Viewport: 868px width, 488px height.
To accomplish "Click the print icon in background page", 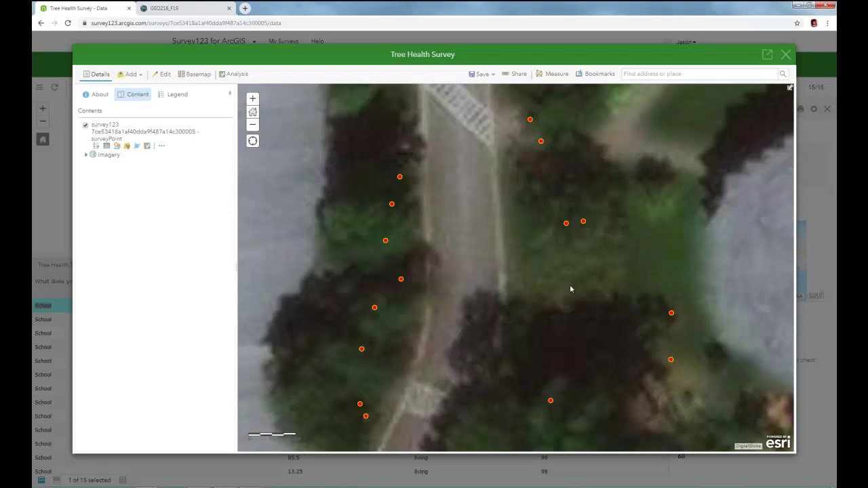I will click(800, 109).
